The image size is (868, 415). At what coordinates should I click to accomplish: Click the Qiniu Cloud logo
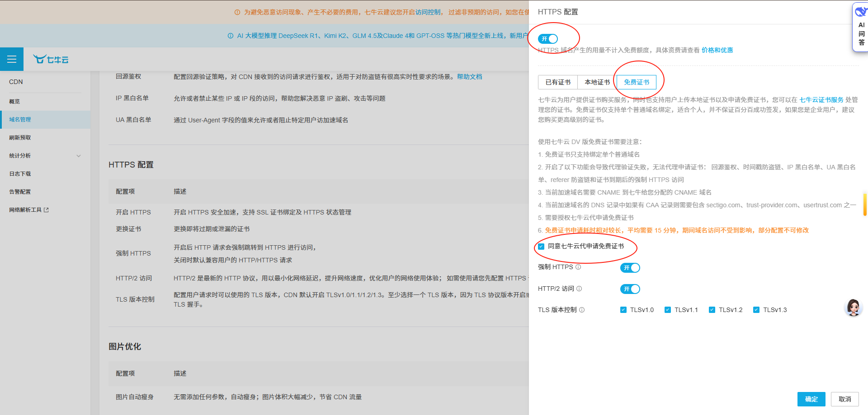[x=51, y=59]
